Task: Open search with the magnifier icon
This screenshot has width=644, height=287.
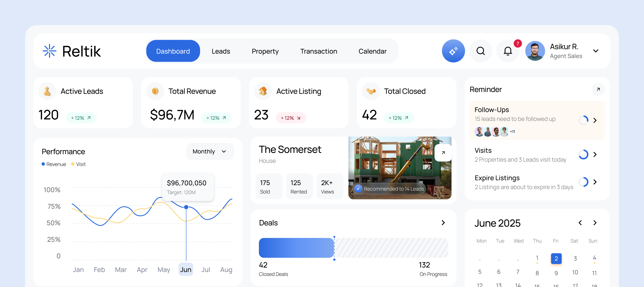Action: (480, 51)
